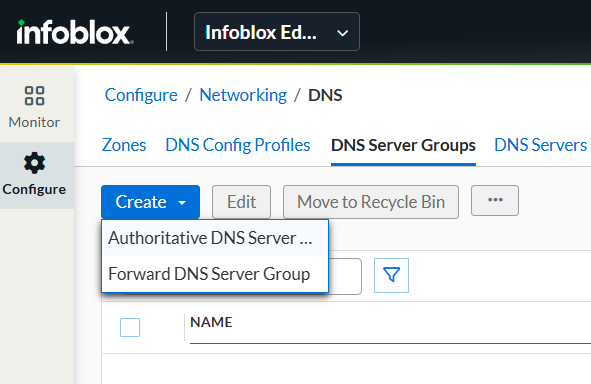Screen dimensions: 591x384
Task: Toggle the select-all checkbox beside NAME
Action: 130,327
